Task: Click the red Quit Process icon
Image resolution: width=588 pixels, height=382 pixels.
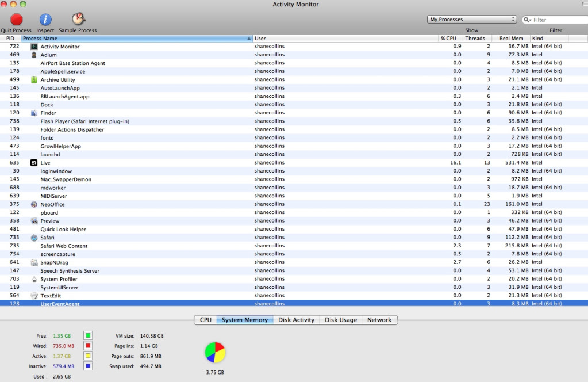Action: (17, 19)
